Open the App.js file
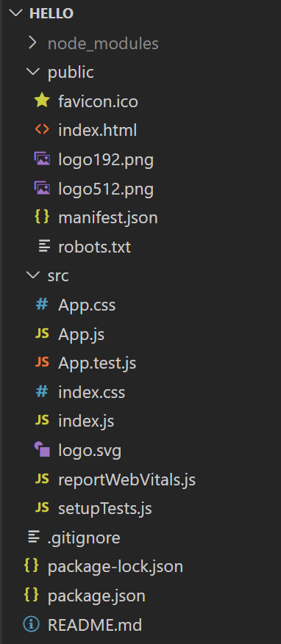Screen dimensions: 281x644 (x=81, y=334)
